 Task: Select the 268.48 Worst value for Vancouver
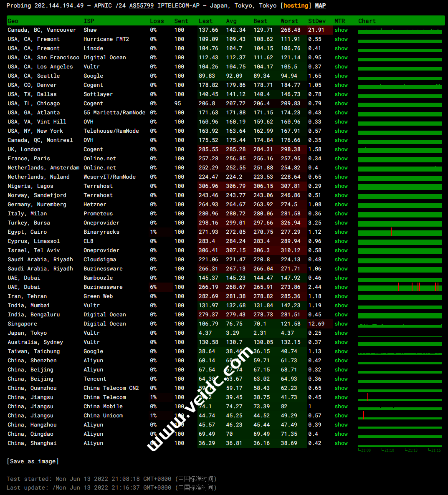coord(291,30)
